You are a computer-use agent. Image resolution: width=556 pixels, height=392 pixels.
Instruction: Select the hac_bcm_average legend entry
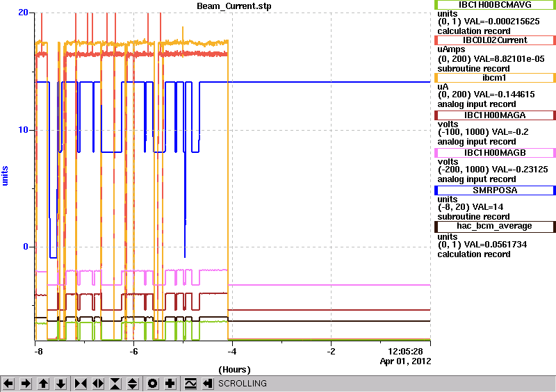tap(495, 227)
